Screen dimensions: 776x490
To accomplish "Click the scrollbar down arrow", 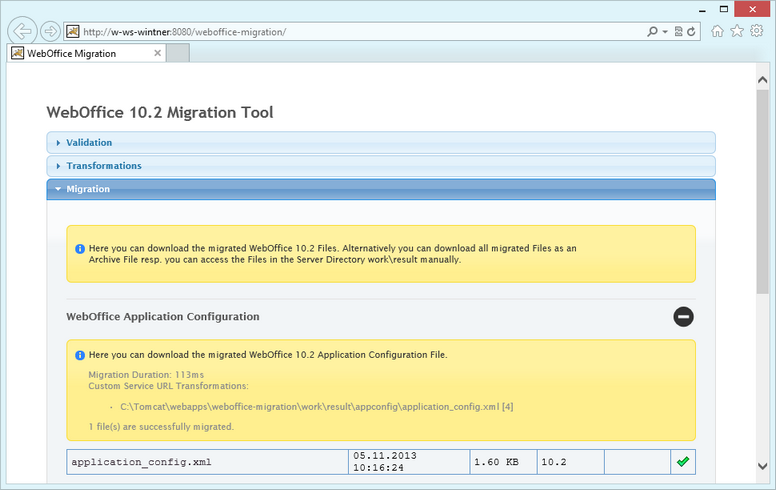I will 762,466.
